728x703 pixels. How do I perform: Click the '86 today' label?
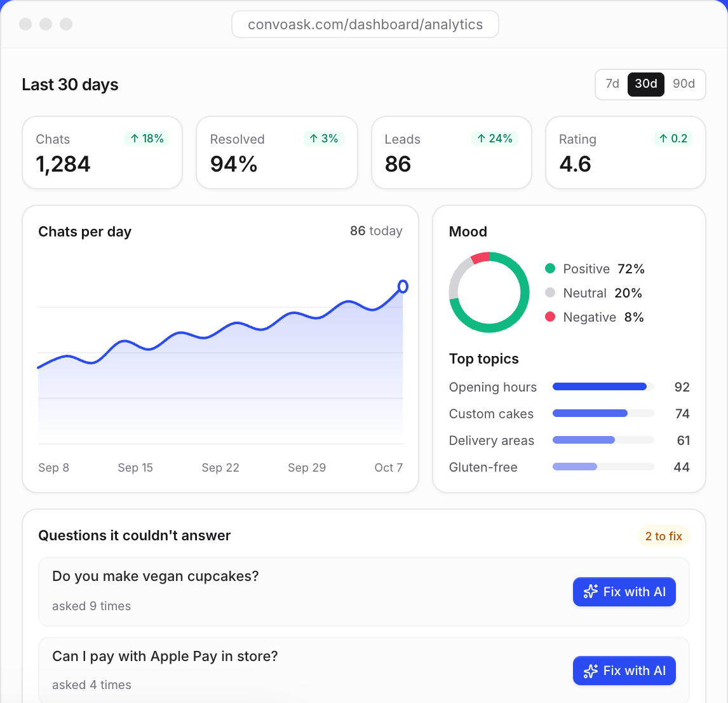click(x=376, y=231)
